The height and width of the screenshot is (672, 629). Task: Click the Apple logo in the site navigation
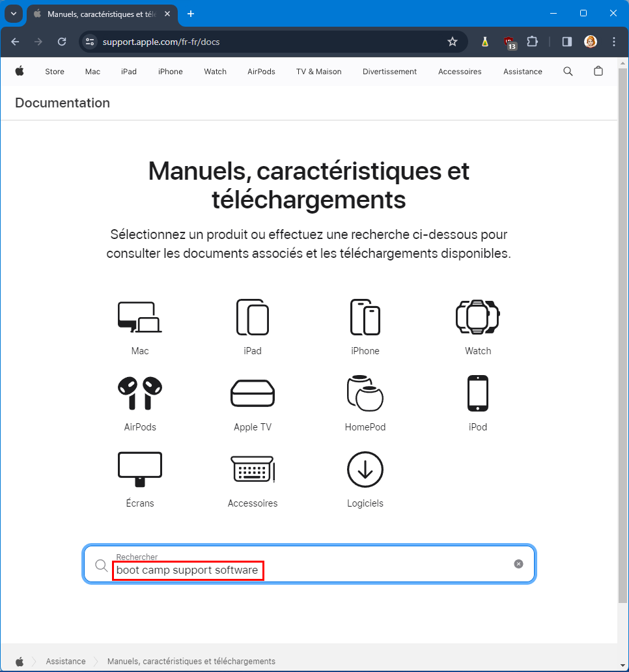[20, 71]
